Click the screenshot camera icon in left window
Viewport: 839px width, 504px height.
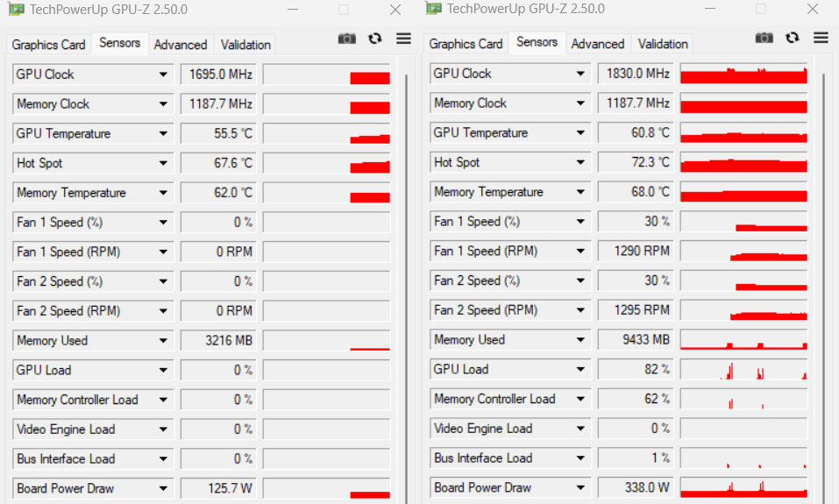coord(347,39)
